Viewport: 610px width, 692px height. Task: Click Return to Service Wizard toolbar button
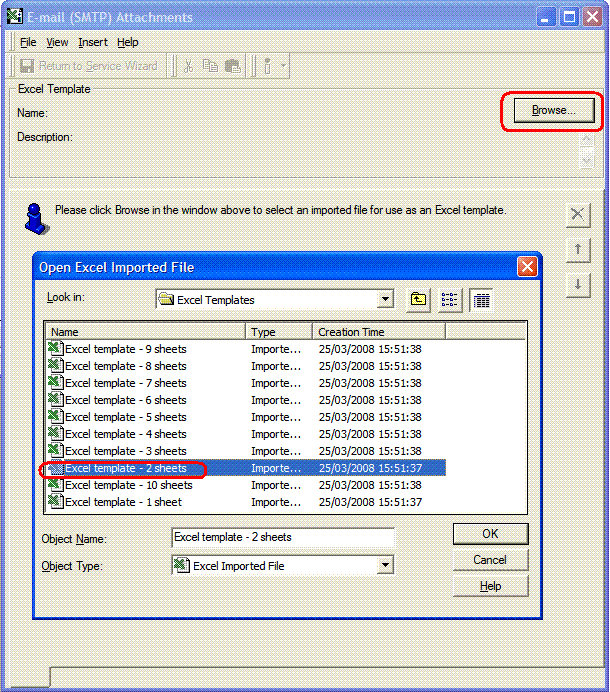coord(89,66)
